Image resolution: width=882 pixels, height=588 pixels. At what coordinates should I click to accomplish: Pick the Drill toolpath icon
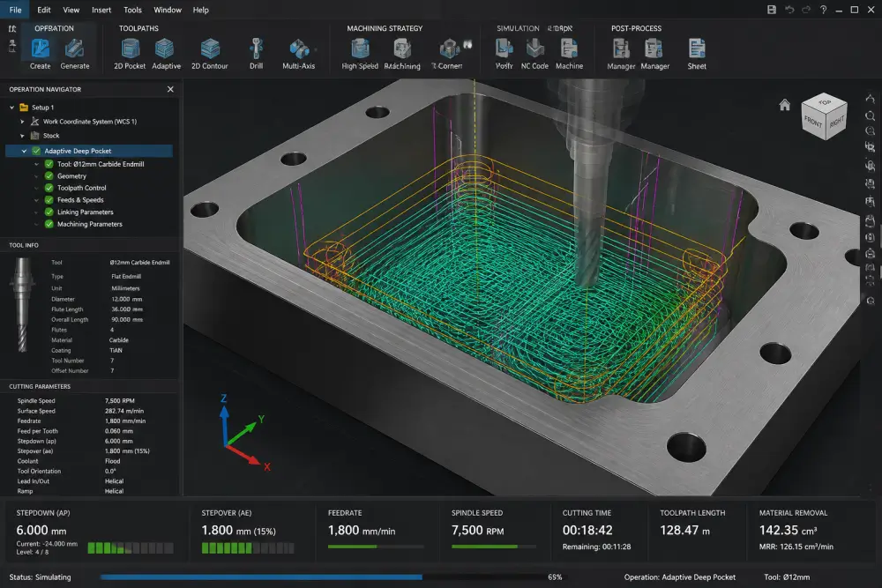click(256, 48)
